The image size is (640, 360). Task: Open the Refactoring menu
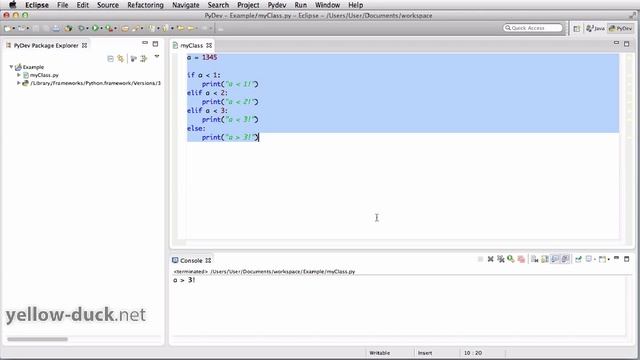click(x=145, y=5)
